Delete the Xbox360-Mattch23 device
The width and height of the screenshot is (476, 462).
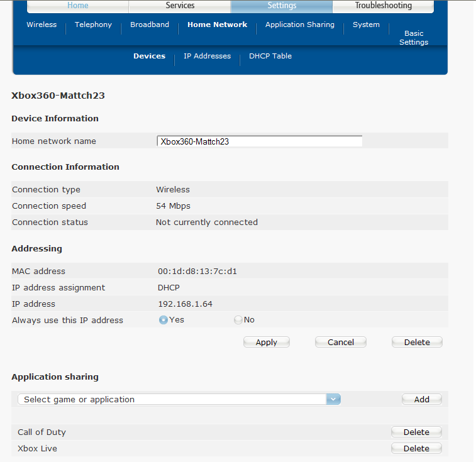click(417, 343)
